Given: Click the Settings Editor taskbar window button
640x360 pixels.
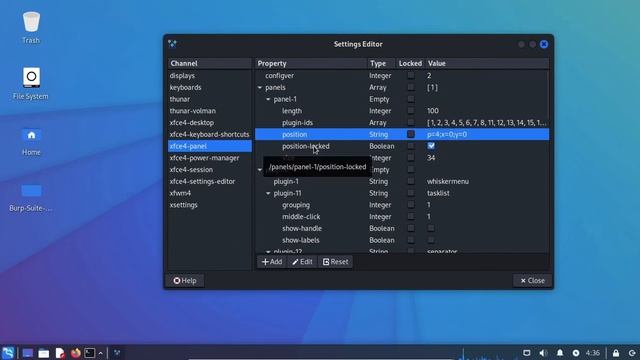Looking at the screenshot, I should pos(117,353).
